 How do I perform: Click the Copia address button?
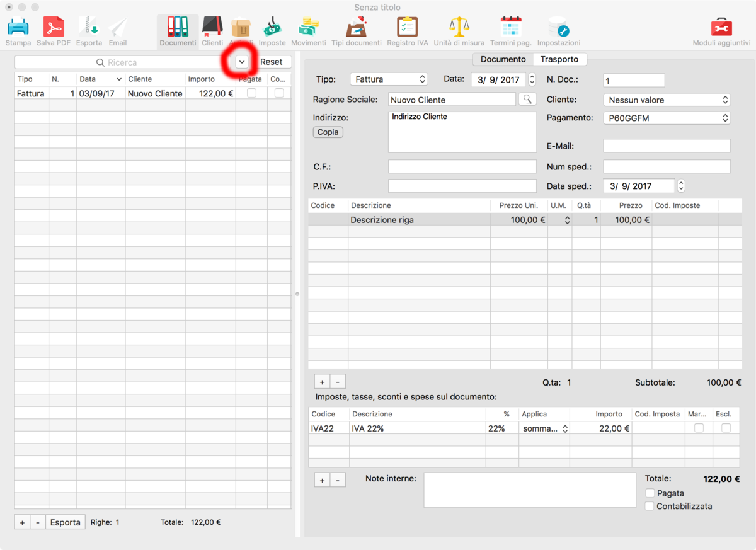click(328, 132)
